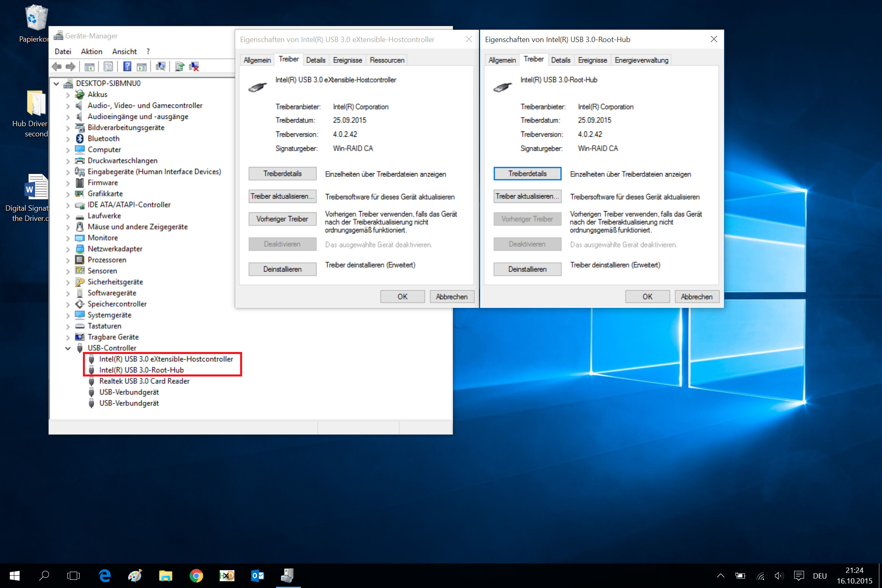Select Intel(R) USB 3.0-Root-Hub device

point(141,370)
